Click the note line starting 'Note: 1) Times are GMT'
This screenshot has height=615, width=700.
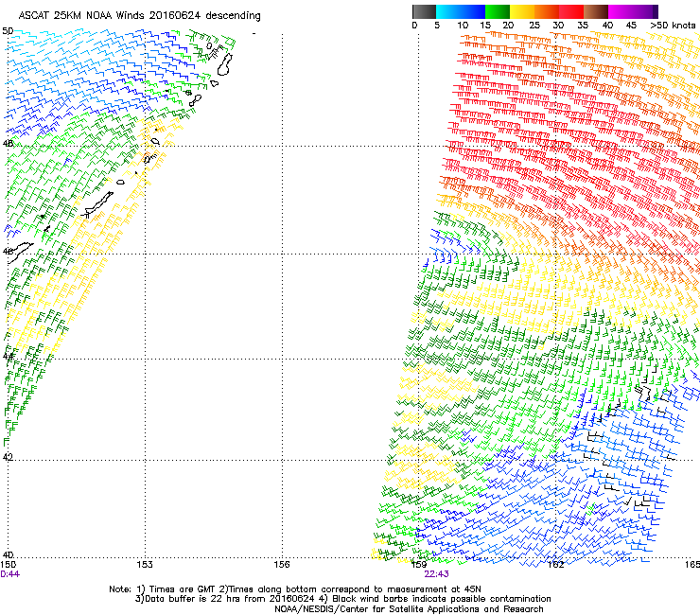coord(294,589)
